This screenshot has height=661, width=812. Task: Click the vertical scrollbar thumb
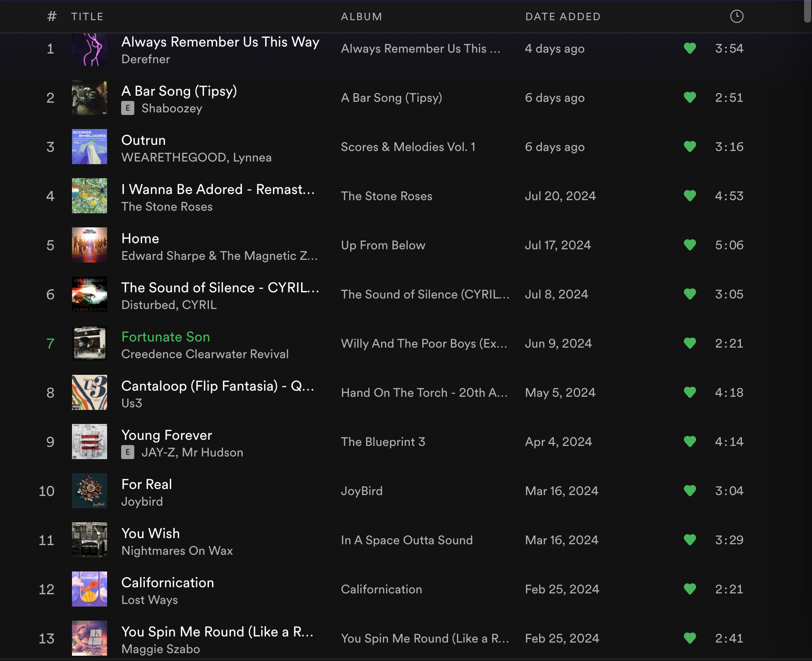click(808, 11)
